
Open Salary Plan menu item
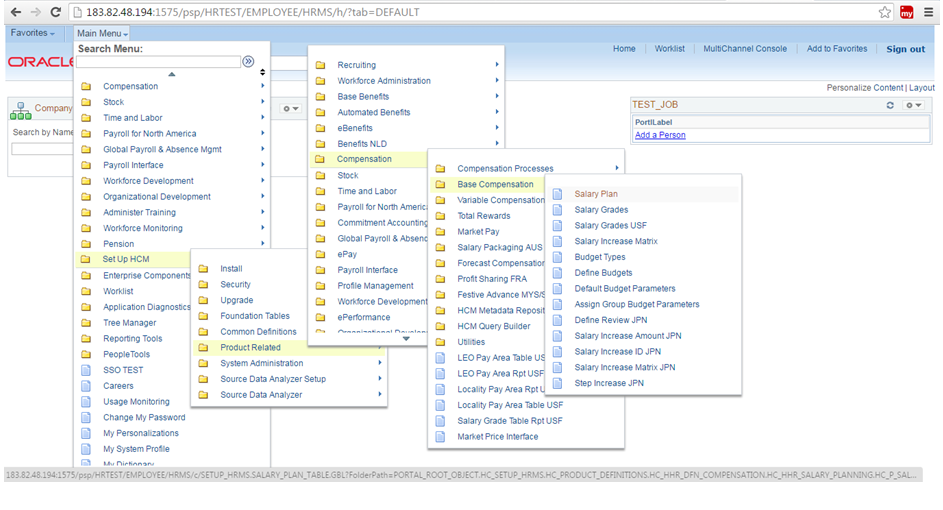[x=596, y=194]
